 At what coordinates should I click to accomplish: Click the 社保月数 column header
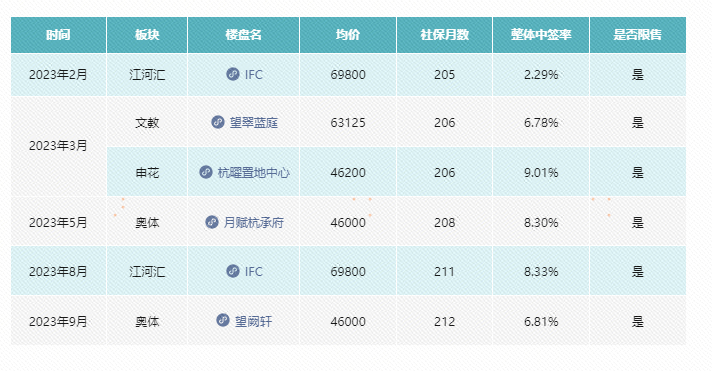(445, 35)
